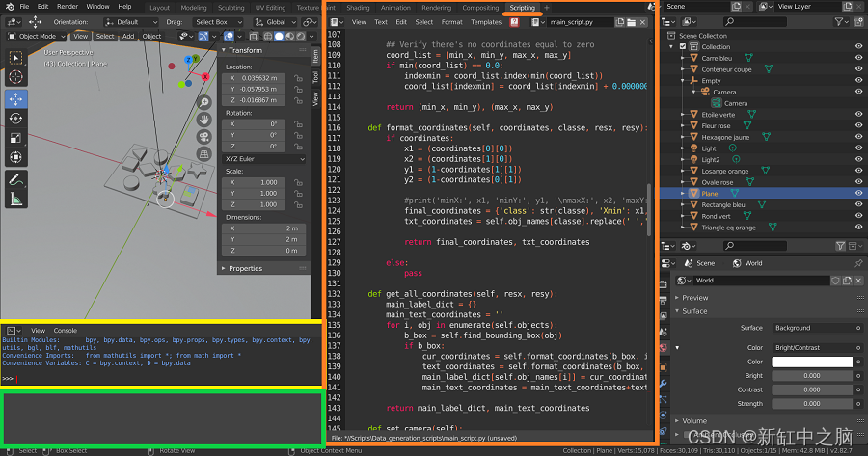868x456 pixels.
Task: Open the XYZ Euler rotation mode dropdown
Action: (264, 159)
